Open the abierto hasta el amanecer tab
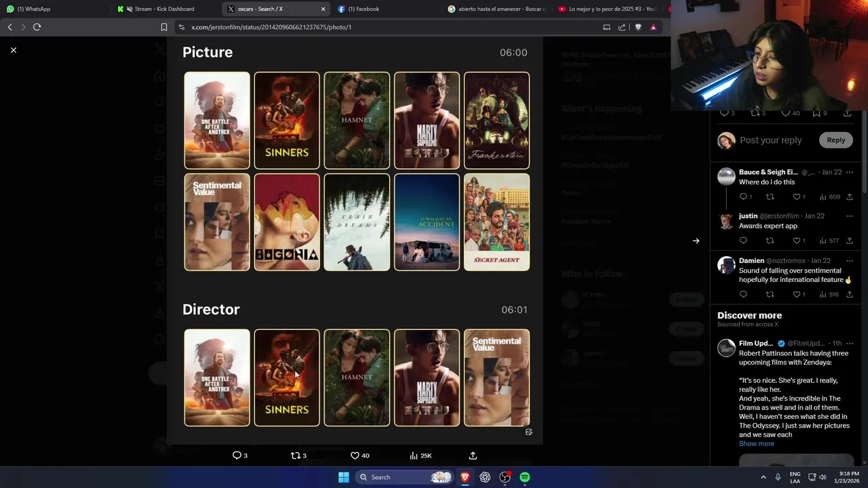The image size is (868, 488). pos(496,9)
